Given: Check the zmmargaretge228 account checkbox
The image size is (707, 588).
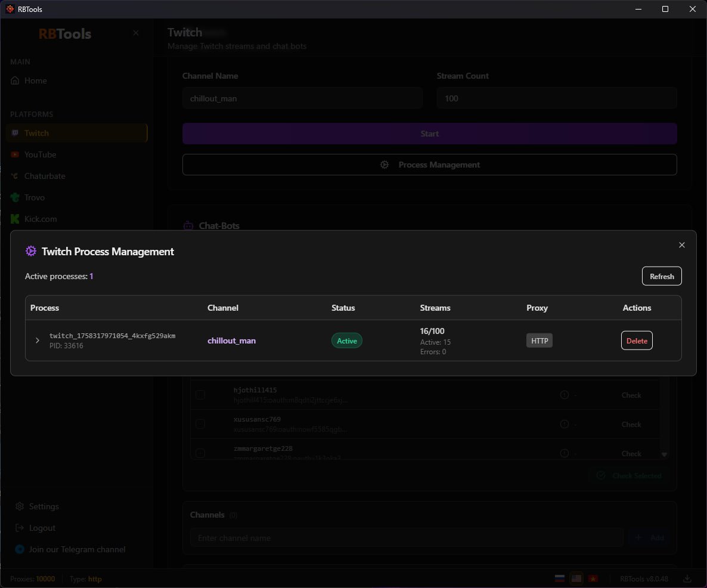Looking at the screenshot, I should point(200,453).
